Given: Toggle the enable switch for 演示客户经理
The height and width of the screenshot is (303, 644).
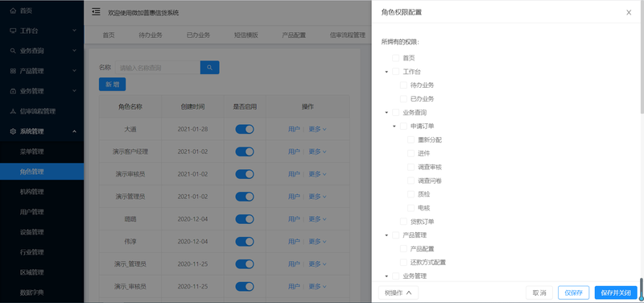Looking at the screenshot, I should coord(245,151).
